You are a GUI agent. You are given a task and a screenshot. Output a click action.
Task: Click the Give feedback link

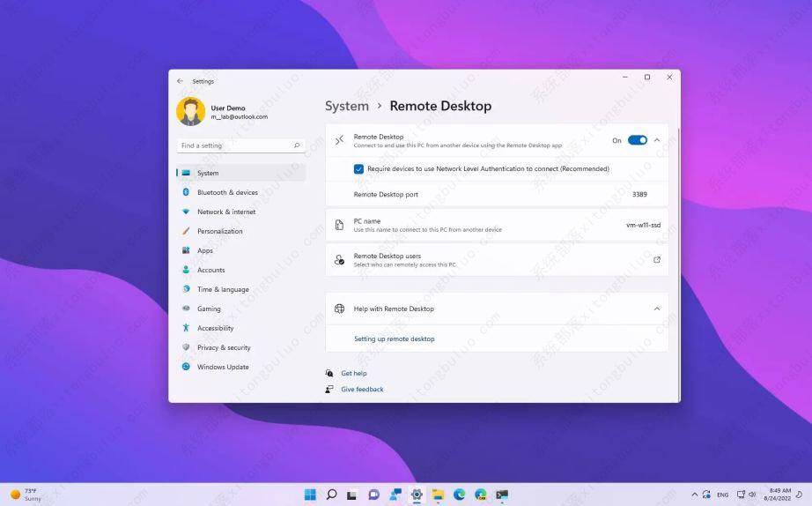[362, 389]
